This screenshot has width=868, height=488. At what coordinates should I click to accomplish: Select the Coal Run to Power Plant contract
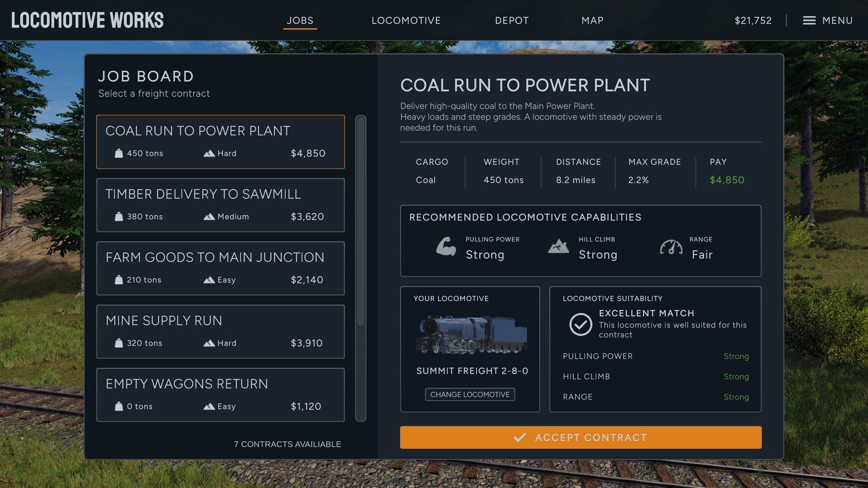[221, 142]
